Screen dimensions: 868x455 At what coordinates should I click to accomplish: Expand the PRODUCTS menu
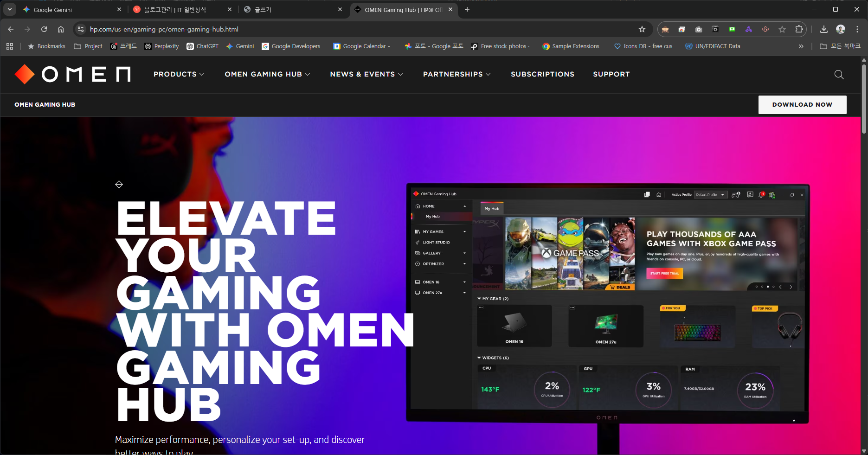point(179,74)
